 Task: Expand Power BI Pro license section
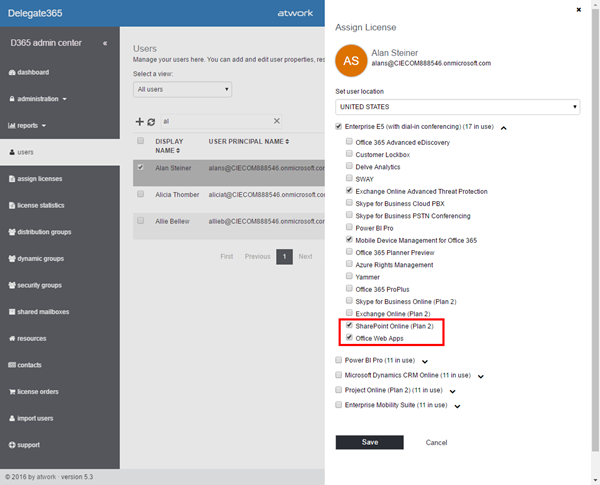point(425,361)
